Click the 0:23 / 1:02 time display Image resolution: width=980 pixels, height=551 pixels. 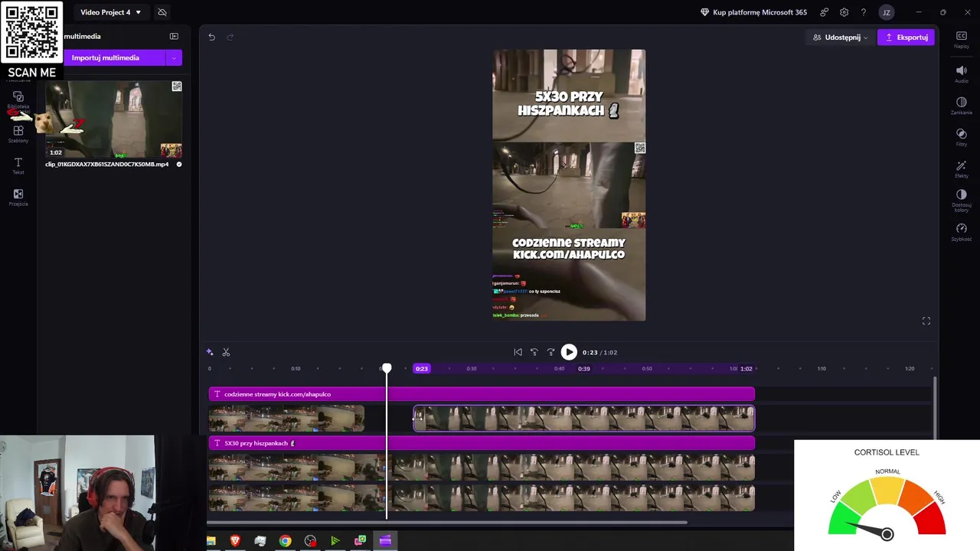[599, 352]
